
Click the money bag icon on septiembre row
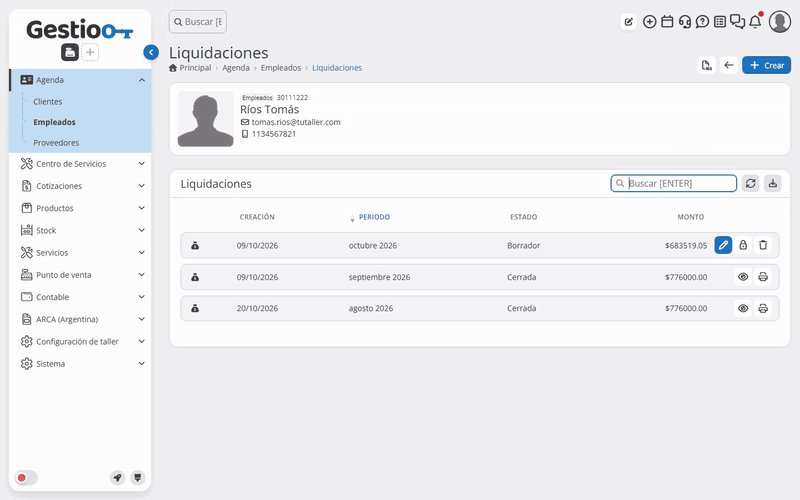(195, 277)
